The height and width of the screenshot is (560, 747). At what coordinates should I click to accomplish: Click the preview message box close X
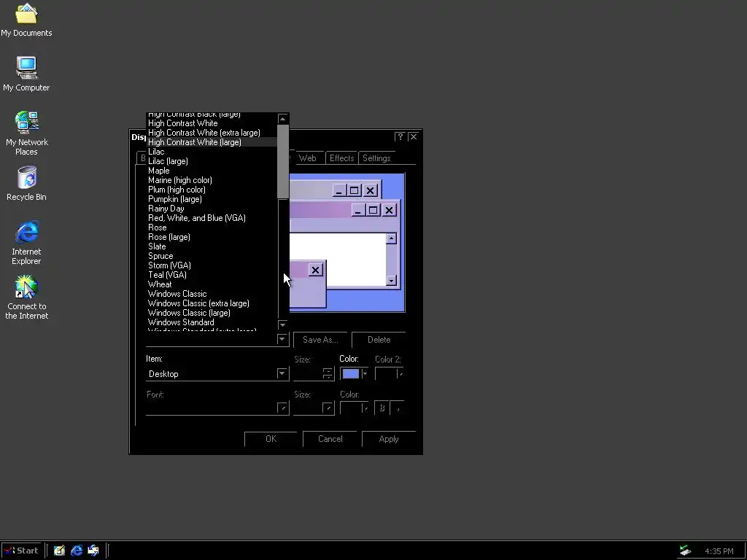(315, 270)
